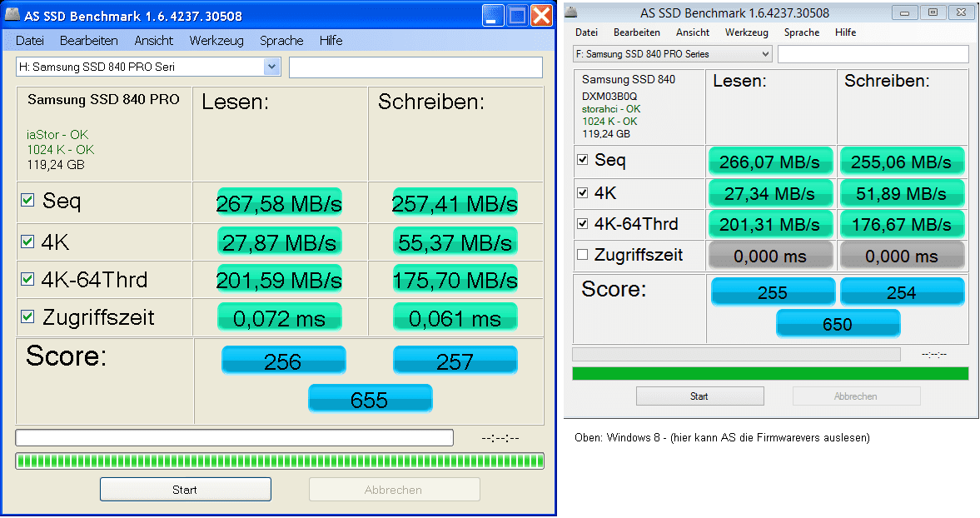980x518 pixels.
Task: Click segmented green progress bar in left window
Action: click(x=280, y=461)
